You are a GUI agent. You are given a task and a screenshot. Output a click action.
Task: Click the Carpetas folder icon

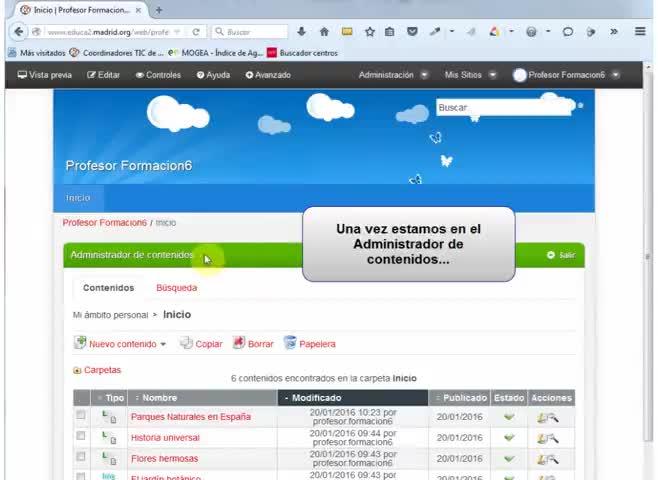pyautogui.click(x=77, y=370)
